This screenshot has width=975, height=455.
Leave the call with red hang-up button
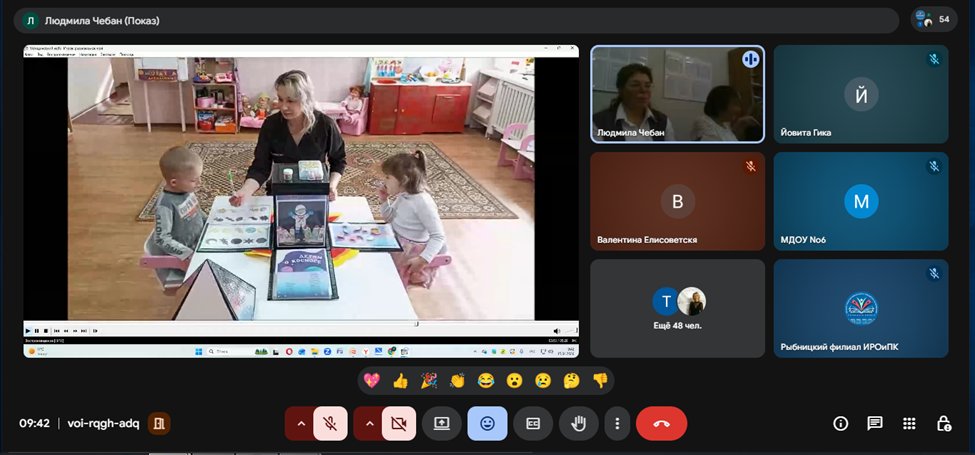[661, 423]
